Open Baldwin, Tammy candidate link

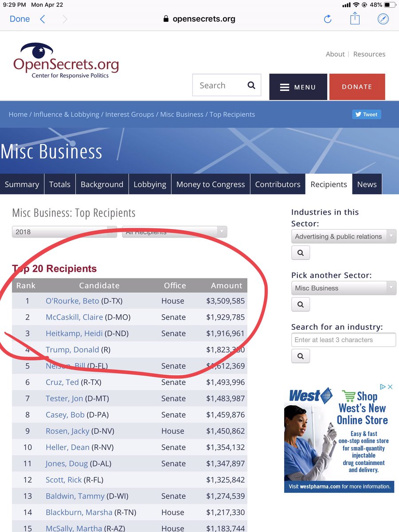(75, 496)
